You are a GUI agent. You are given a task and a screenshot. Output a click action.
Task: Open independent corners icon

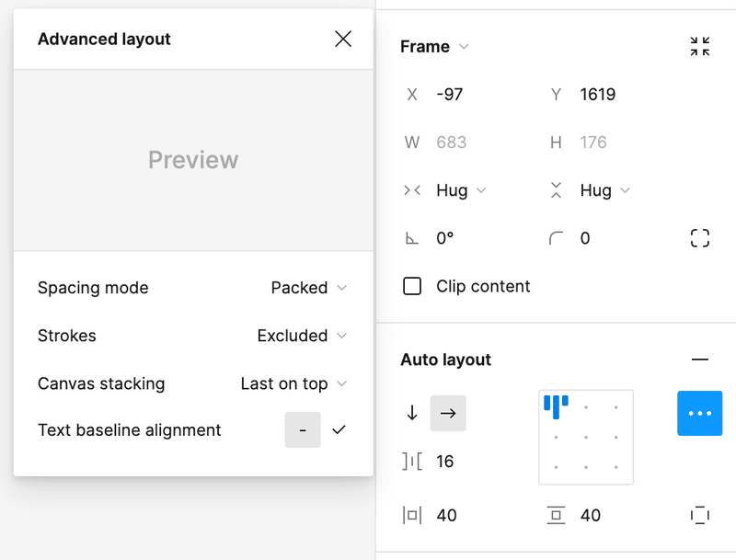(x=699, y=238)
